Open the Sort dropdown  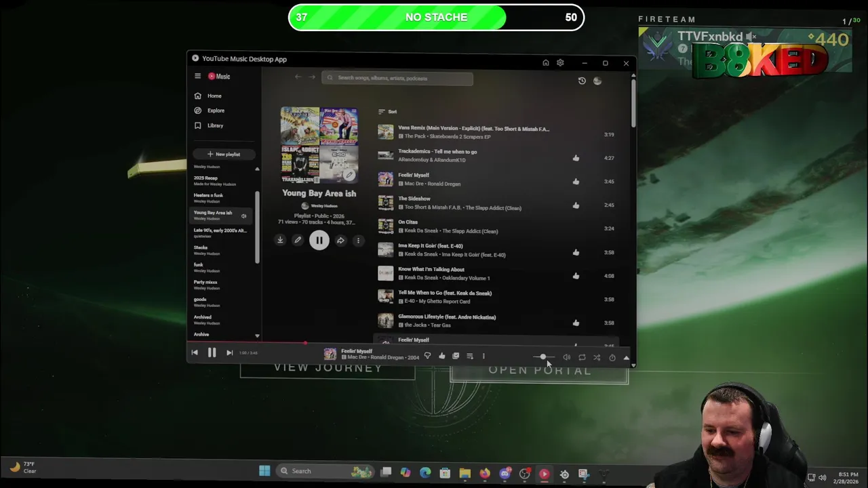(x=388, y=111)
